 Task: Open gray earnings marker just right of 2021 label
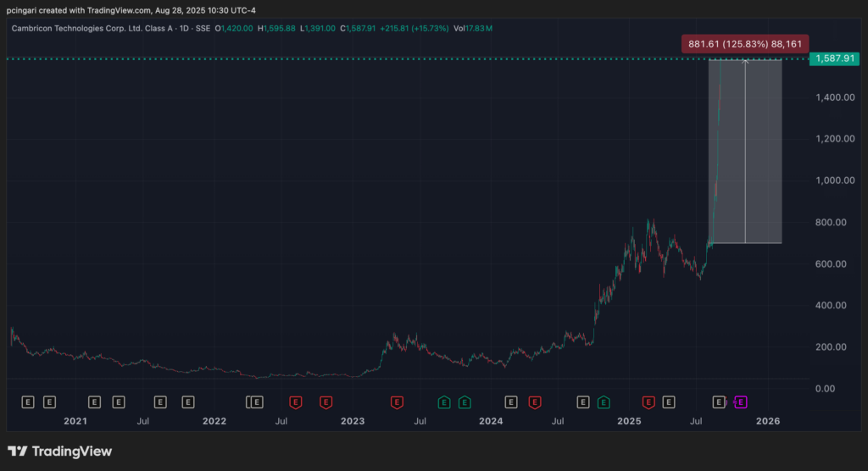(94, 402)
